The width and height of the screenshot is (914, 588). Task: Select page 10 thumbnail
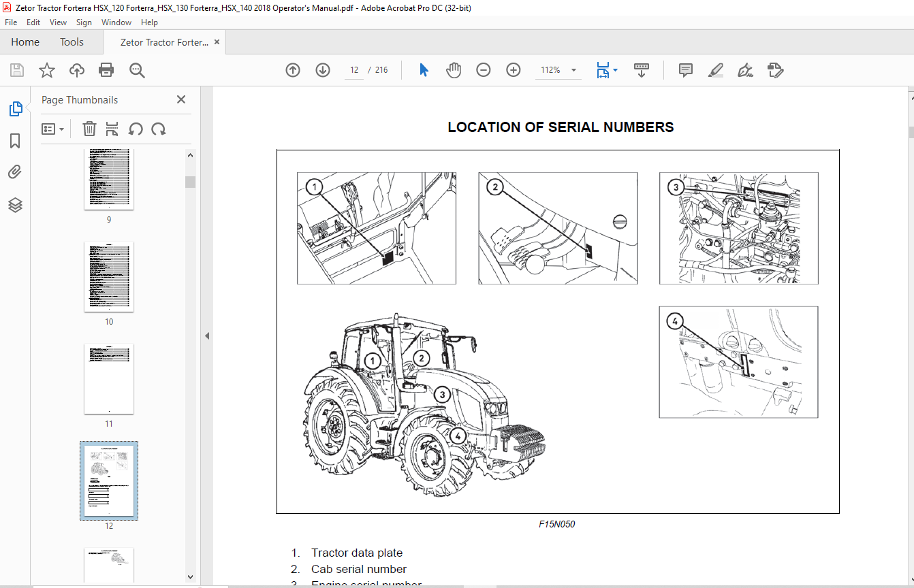coord(109,277)
